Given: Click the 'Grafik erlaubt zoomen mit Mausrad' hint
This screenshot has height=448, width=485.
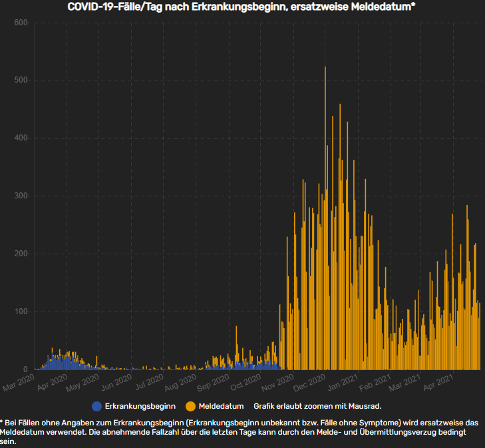Looking at the screenshot, I should click(317, 405).
